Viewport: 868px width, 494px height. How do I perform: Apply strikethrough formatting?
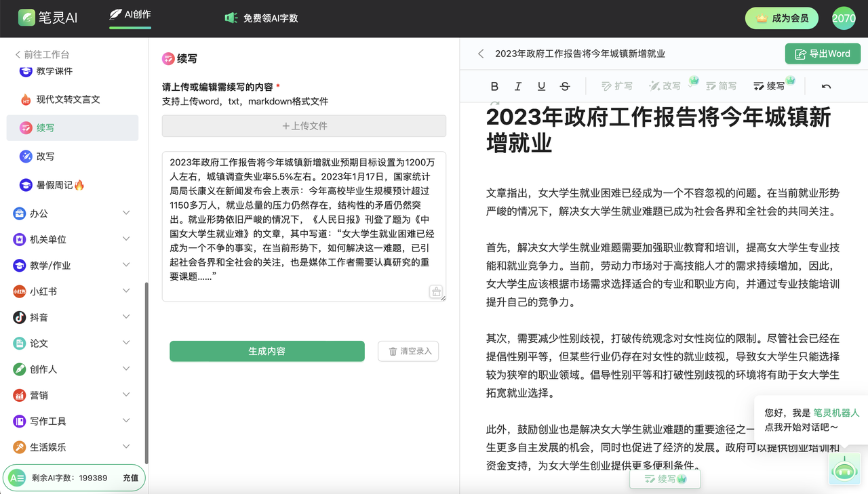566,86
